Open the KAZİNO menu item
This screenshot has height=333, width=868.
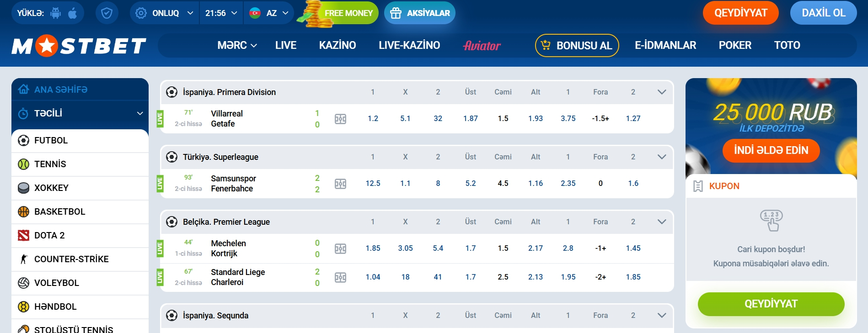coord(338,45)
